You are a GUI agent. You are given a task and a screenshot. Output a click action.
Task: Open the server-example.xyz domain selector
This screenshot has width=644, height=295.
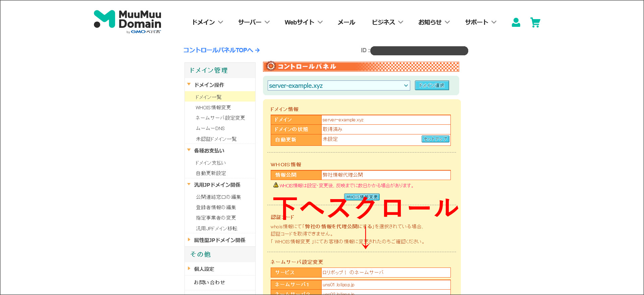[x=339, y=85]
